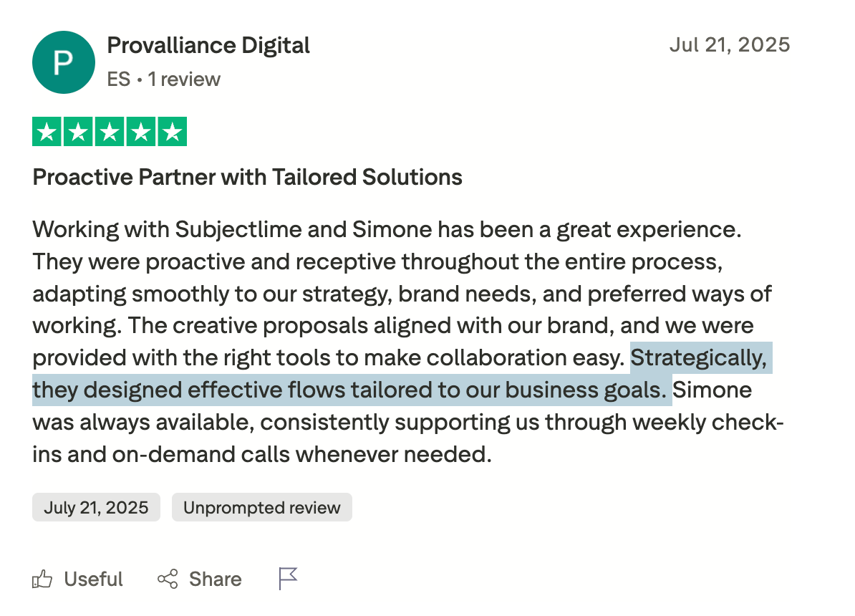This screenshot has height=616, width=855.
Task: Click the first green rating star
Action: click(47, 132)
